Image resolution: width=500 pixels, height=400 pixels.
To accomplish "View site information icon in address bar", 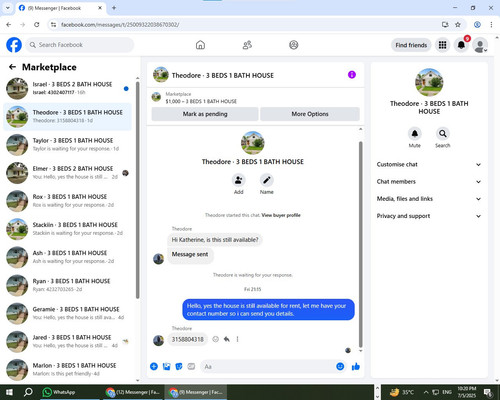I will 53,24.
